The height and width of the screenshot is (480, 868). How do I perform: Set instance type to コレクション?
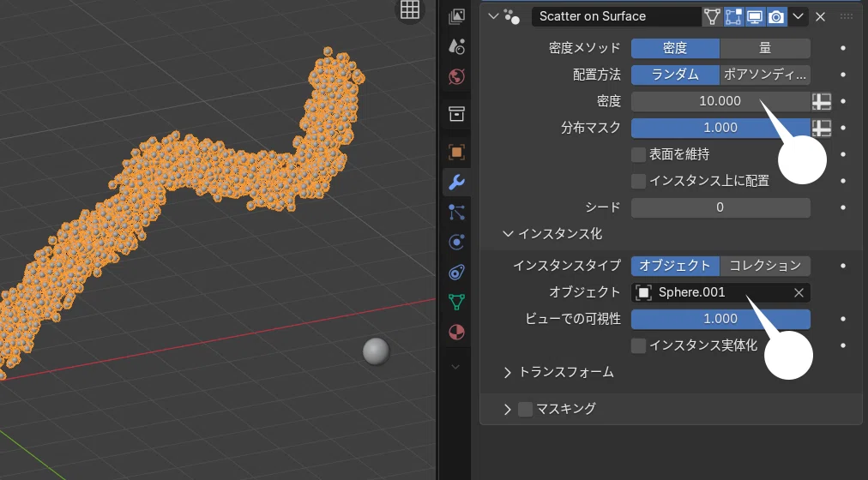coord(765,266)
